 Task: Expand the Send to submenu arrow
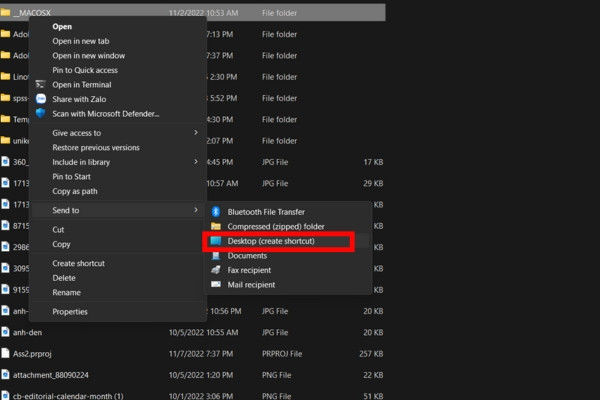196,210
